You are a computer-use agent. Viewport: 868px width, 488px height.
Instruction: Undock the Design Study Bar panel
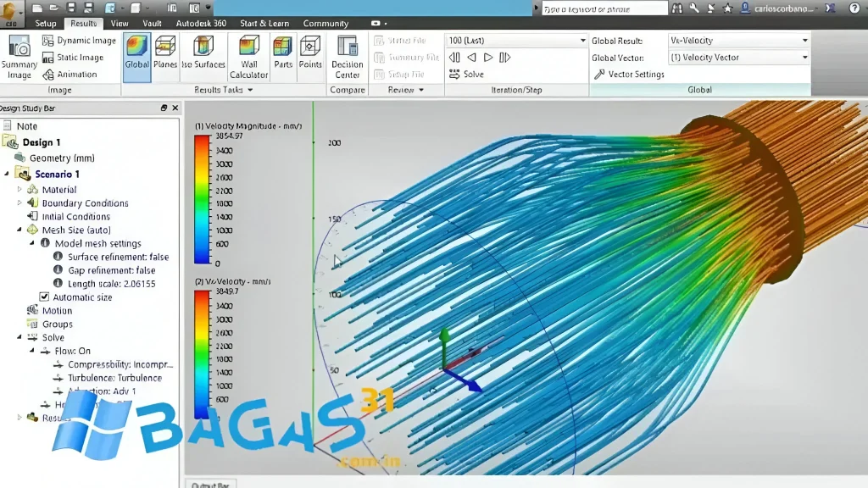[x=164, y=108]
